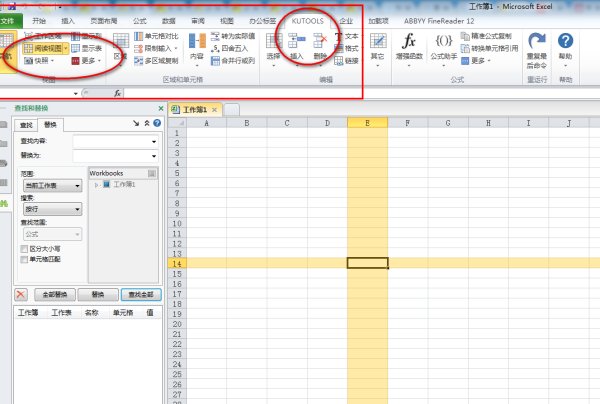Switch to the 企业 ribbon tab
600x404 pixels.
coord(346,21)
